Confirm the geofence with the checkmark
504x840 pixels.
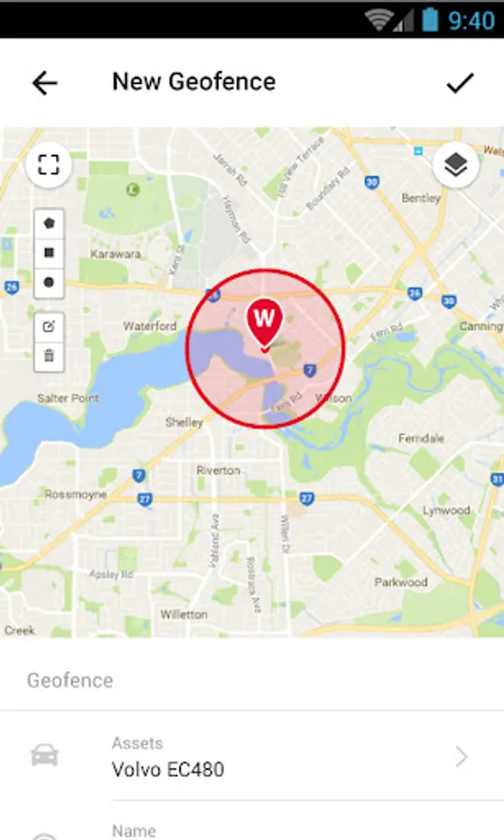(459, 83)
